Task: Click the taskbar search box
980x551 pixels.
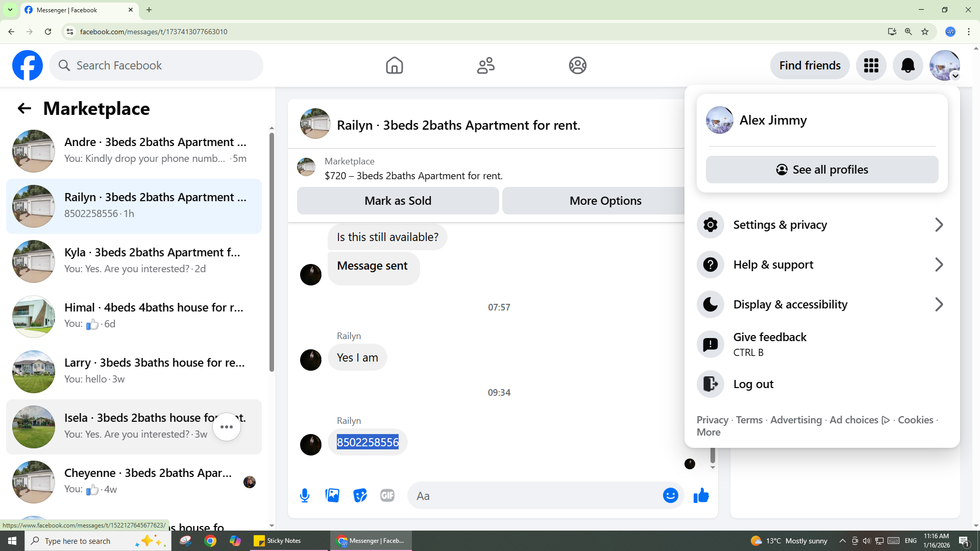Action: click(x=97, y=541)
